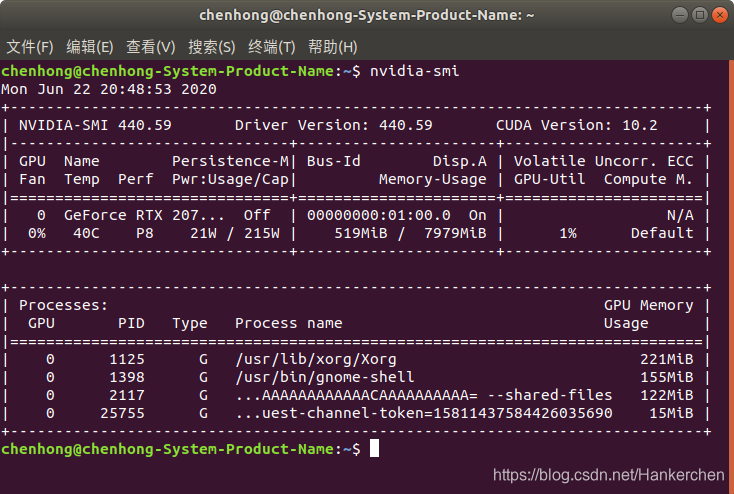Screen dimensions: 734x494
Task: Click the GPU Memory column header
Action: pos(648,305)
